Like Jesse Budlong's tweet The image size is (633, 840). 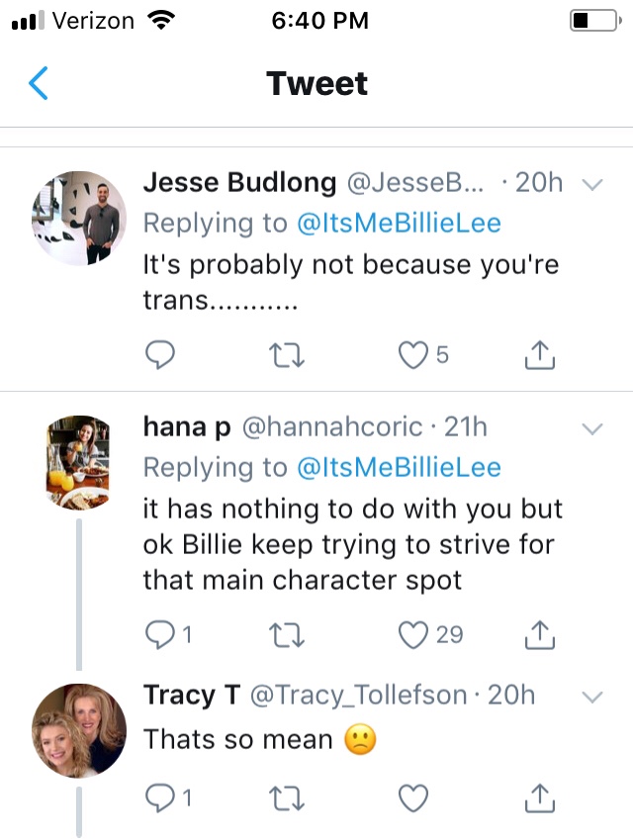point(412,354)
